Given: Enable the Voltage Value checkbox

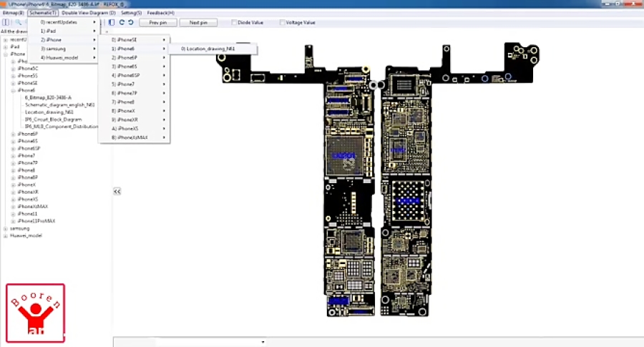Looking at the screenshot, I should pos(282,23).
